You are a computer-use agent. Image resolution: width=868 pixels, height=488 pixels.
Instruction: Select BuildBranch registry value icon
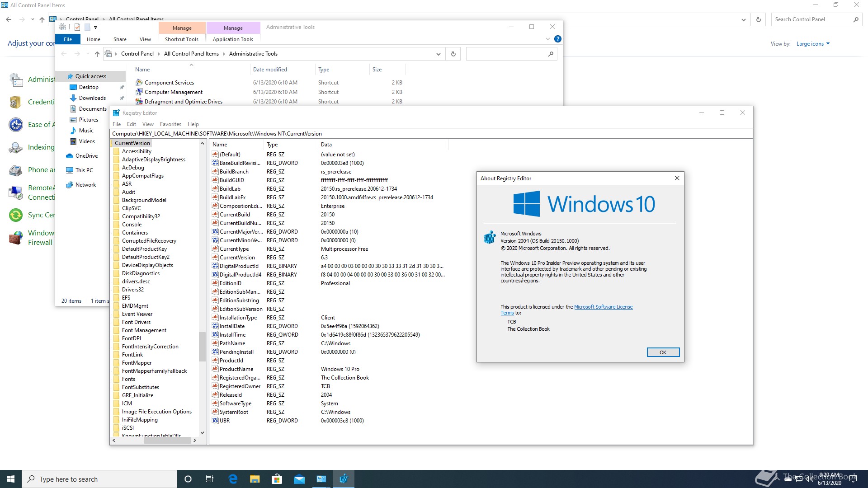coord(215,172)
